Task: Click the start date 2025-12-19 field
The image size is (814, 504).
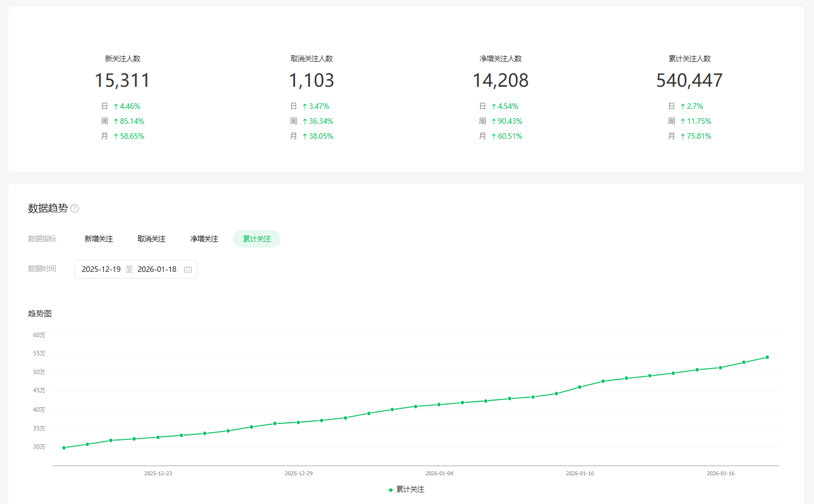Action: [x=101, y=269]
